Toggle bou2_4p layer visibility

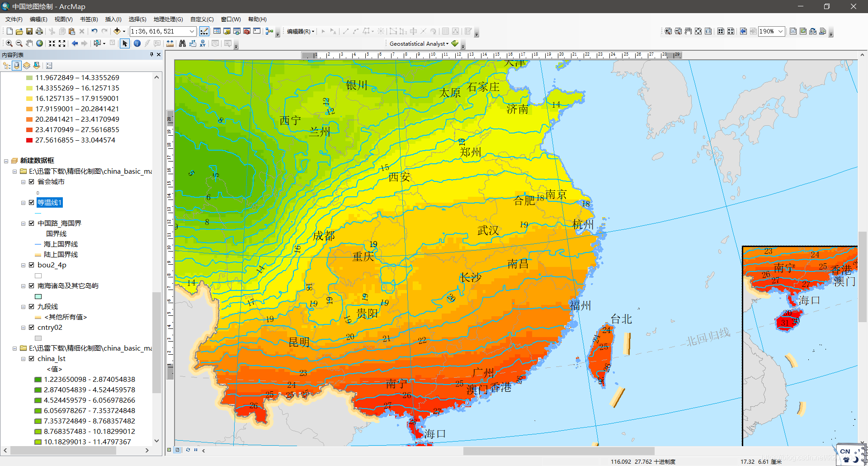tap(32, 265)
